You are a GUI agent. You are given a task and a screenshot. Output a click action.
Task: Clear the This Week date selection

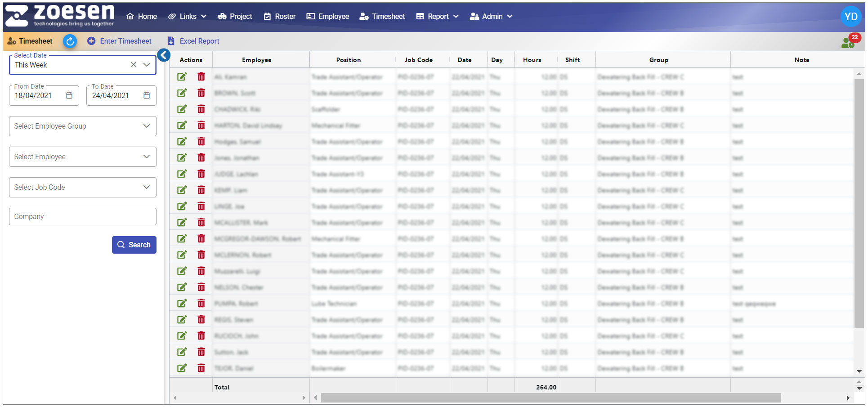click(x=134, y=65)
